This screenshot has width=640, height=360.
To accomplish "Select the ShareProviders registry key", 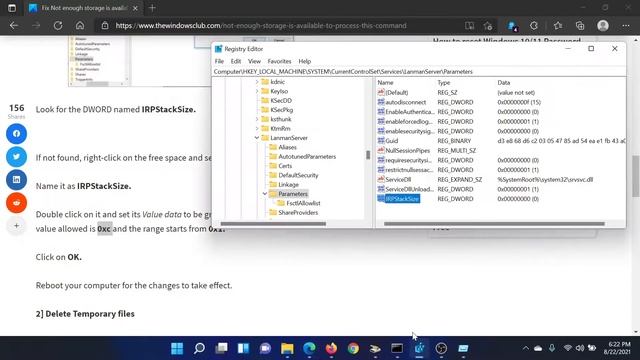I will (298, 213).
